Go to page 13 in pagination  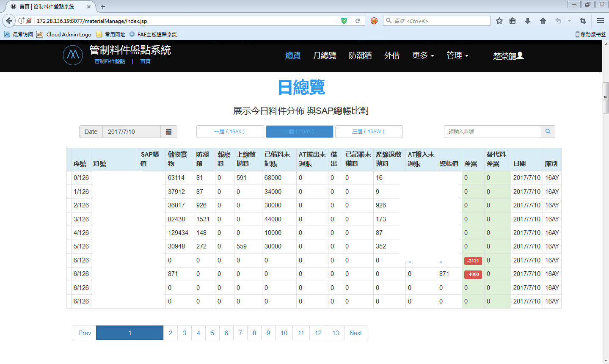(x=336, y=333)
